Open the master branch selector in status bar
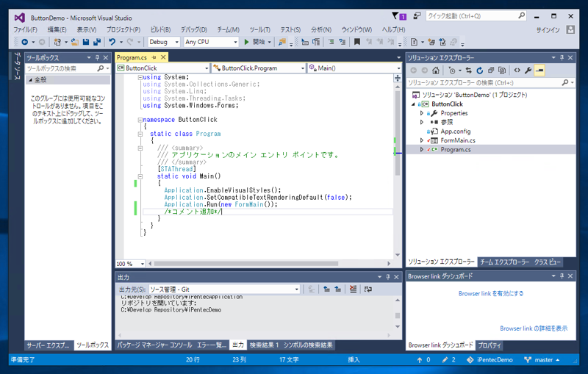The height and width of the screenshot is (374, 588). click(x=542, y=360)
